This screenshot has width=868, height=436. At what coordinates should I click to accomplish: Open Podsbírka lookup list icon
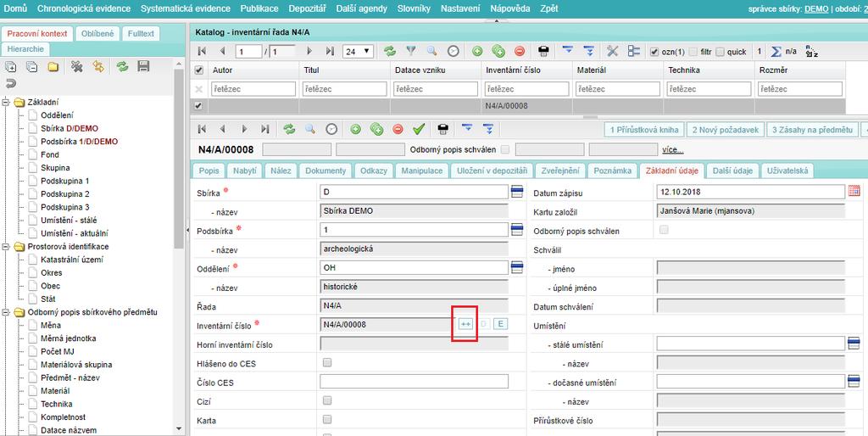[x=517, y=229]
